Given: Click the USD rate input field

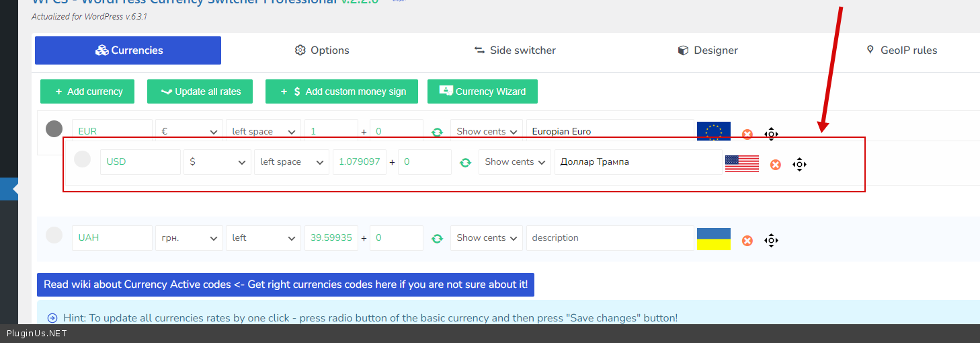Looking at the screenshot, I should click(x=359, y=162).
